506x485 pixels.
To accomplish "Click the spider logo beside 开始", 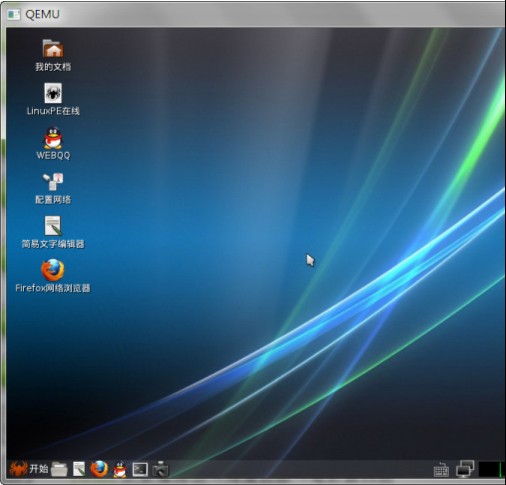I will pyautogui.click(x=18, y=469).
